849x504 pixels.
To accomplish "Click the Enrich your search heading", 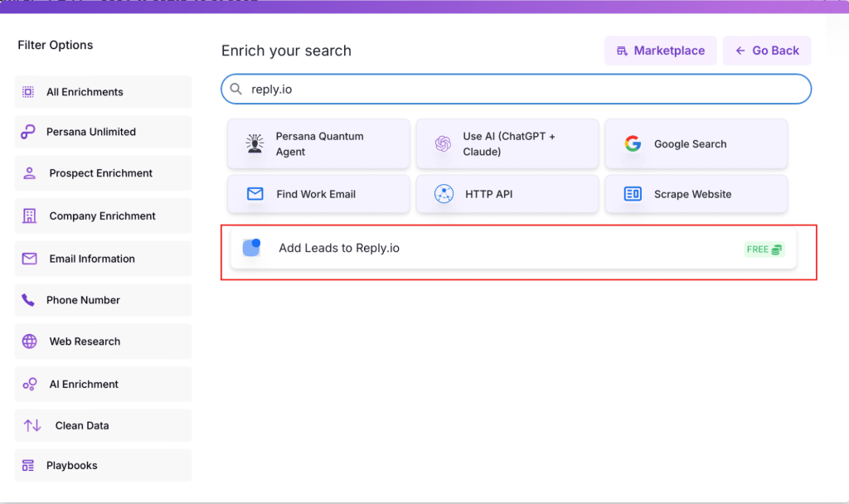I will (286, 51).
